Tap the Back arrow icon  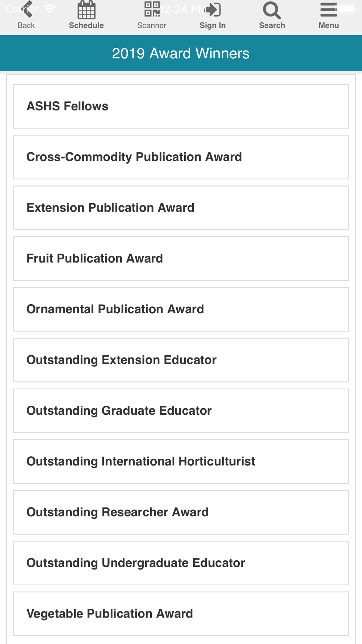pyautogui.click(x=27, y=10)
